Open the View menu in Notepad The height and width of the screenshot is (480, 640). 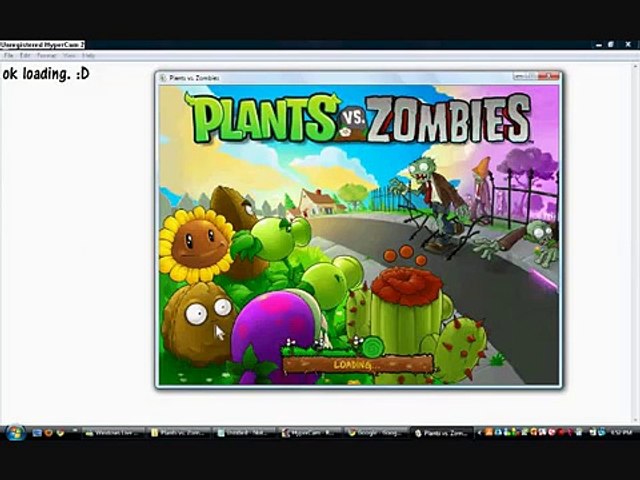click(69, 56)
